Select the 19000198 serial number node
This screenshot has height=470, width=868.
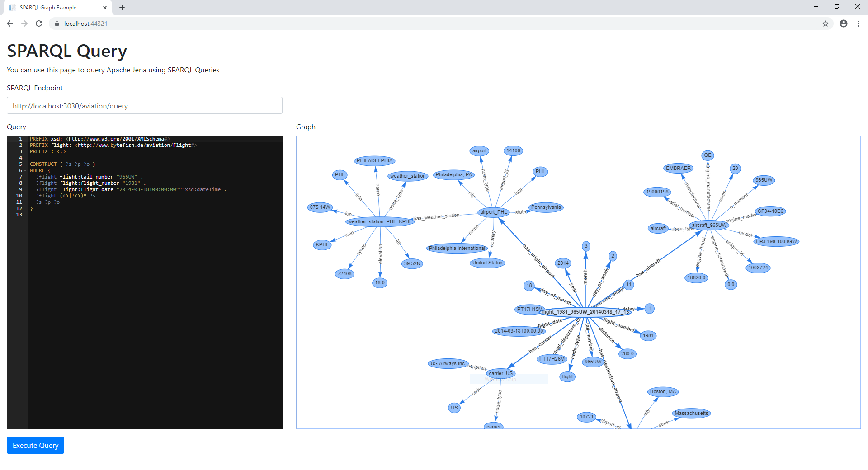click(657, 192)
